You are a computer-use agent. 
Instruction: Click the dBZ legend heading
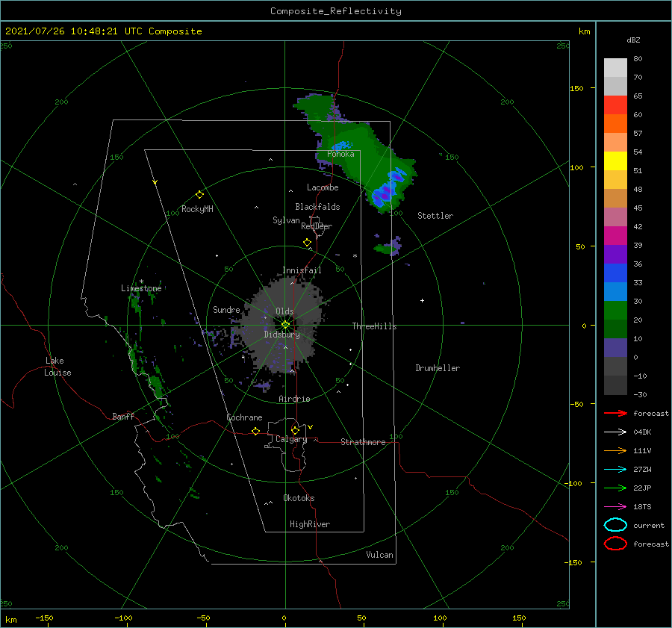633,40
